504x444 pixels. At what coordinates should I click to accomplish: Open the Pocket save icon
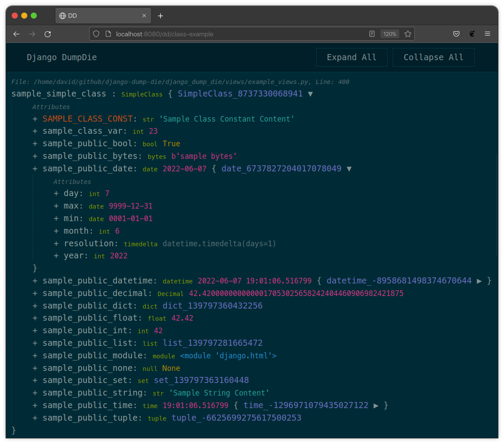click(456, 34)
